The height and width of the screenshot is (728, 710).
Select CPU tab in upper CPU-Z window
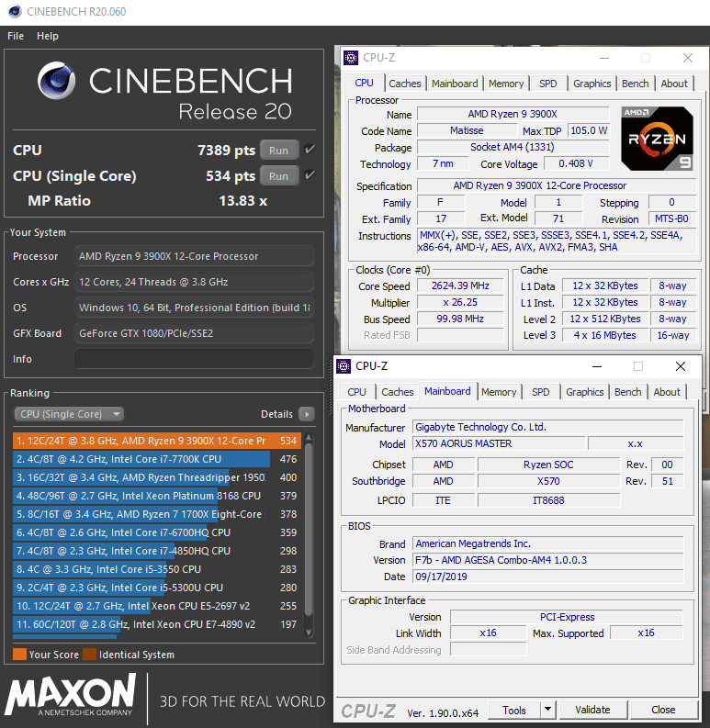tap(365, 83)
